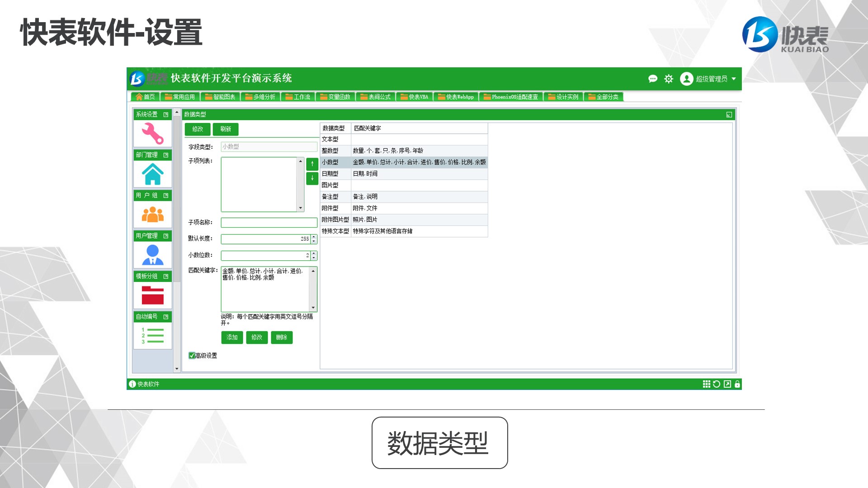Pop out the 系统设置 sidebar header icon
The image size is (868, 488).
(x=166, y=115)
